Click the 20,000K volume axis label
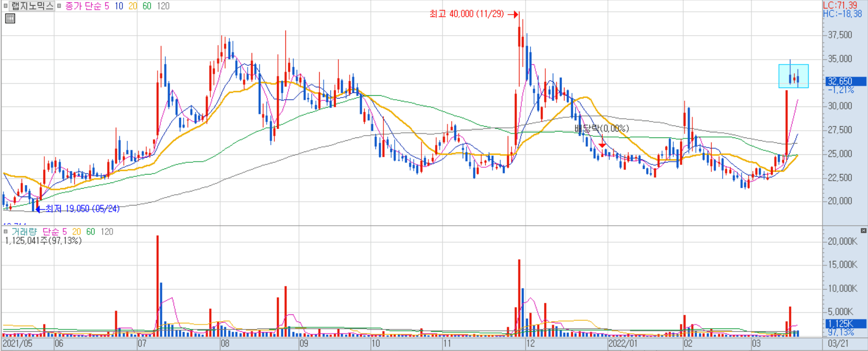 [x=842, y=241]
